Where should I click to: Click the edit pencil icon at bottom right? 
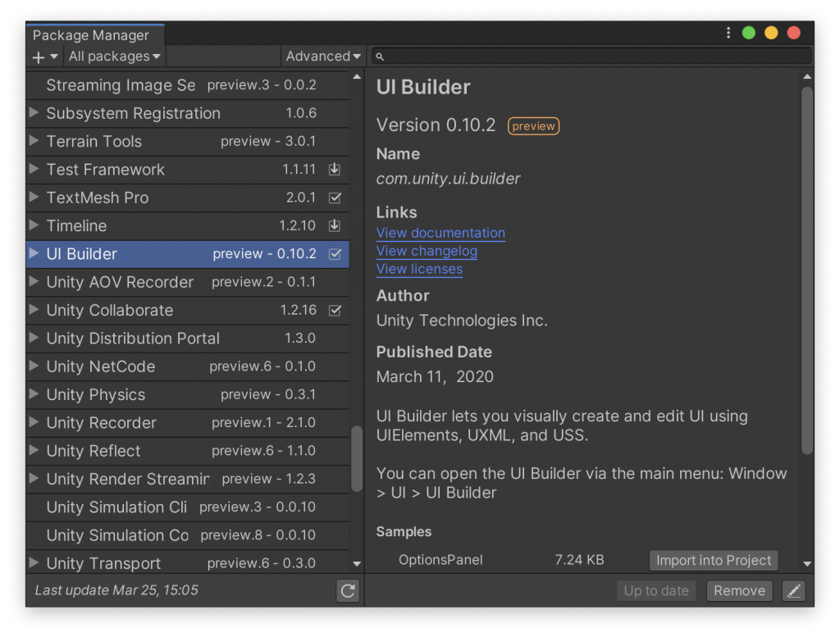tap(793, 590)
